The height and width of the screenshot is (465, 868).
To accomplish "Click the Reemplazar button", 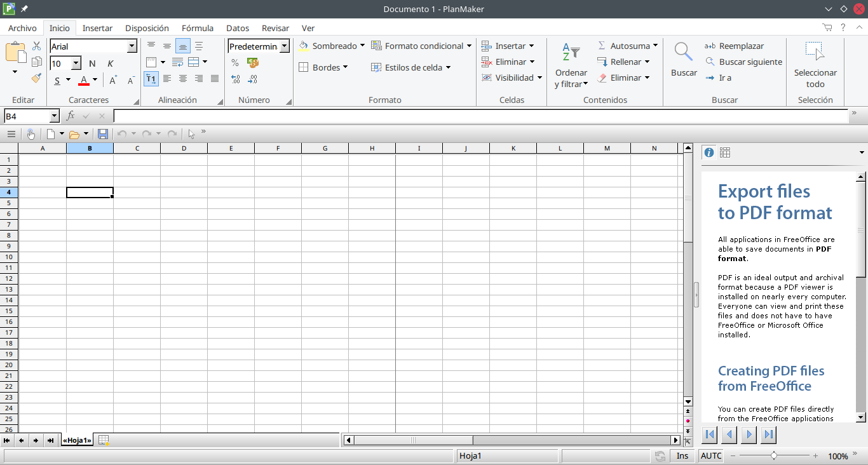I will 735,46.
